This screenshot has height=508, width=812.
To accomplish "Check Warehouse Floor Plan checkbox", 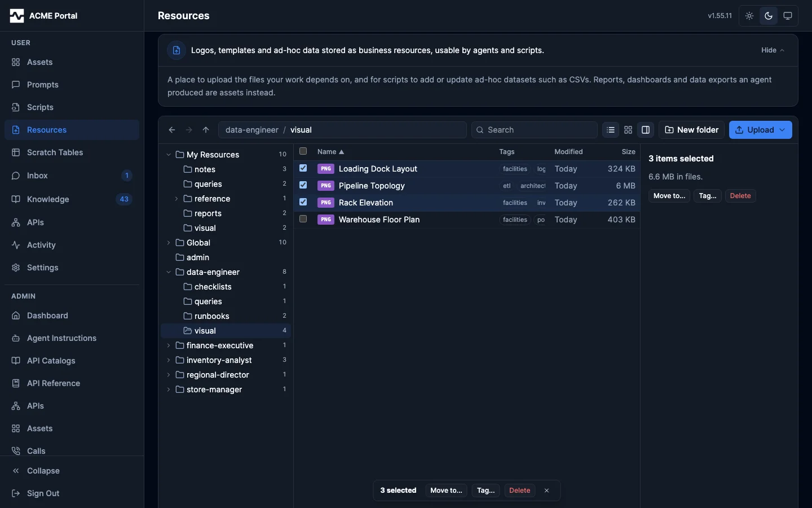I will pos(303,219).
